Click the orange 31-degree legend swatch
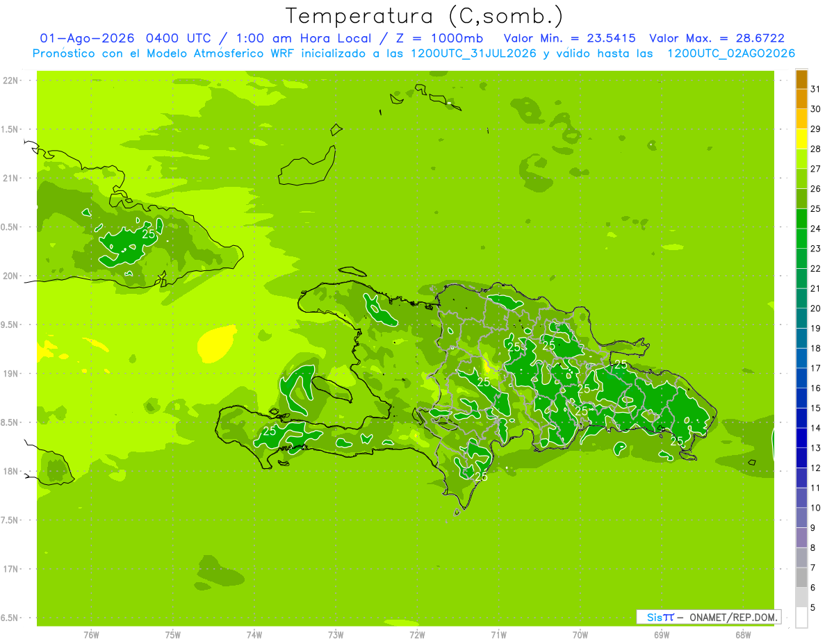This screenshot has width=834, height=644. pyautogui.click(x=801, y=79)
